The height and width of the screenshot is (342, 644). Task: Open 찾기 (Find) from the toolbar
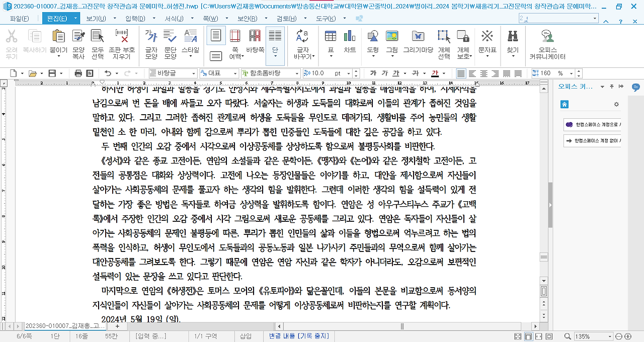tap(512, 40)
